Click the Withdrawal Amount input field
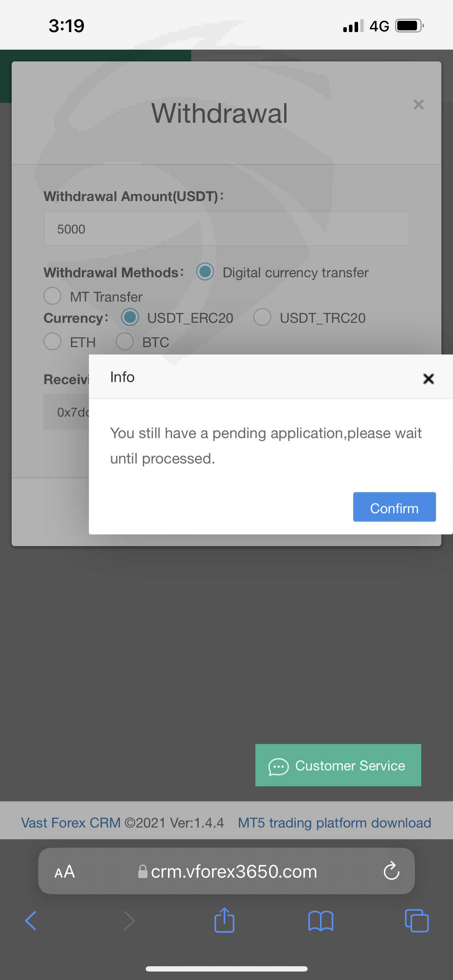 click(226, 229)
